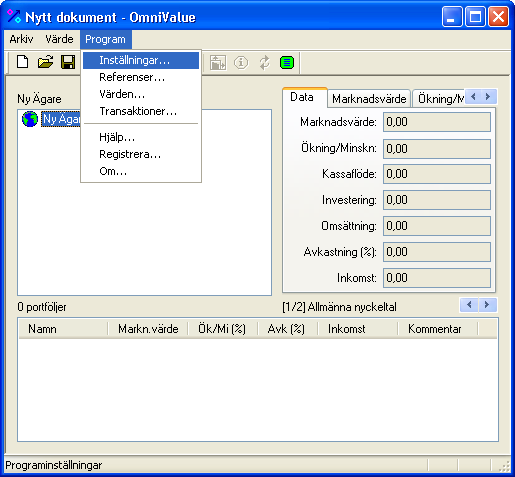Viewport: 515px width, 477px height.
Task: Click the Programinställningar status bar text
Action: click(x=54, y=465)
